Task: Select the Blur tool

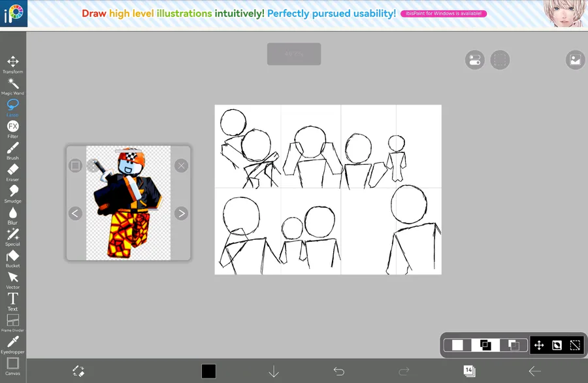Action: [x=13, y=215]
